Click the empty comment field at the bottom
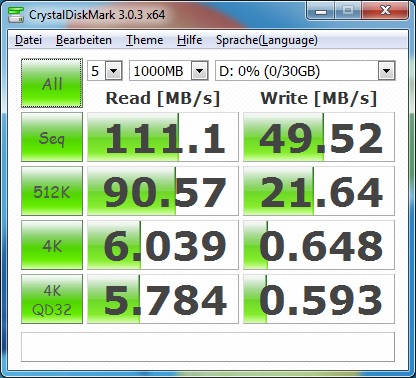The image size is (416, 378). (x=208, y=347)
